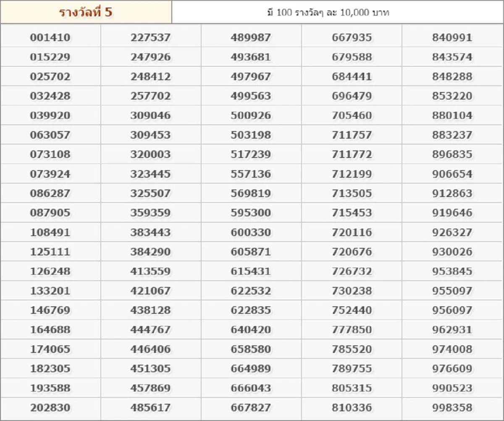Screen dimensions: 504x421
Task: Select lottery number 073108
Action: pyautogui.click(x=50, y=154)
